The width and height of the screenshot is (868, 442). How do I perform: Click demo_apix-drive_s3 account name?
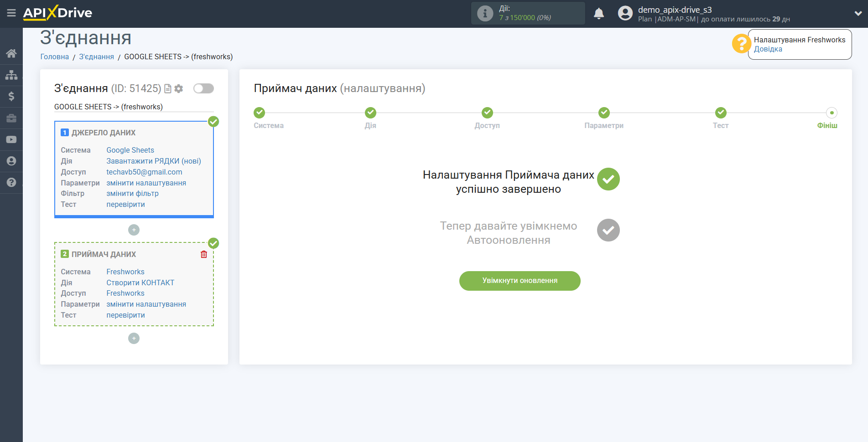[x=675, y=10]
